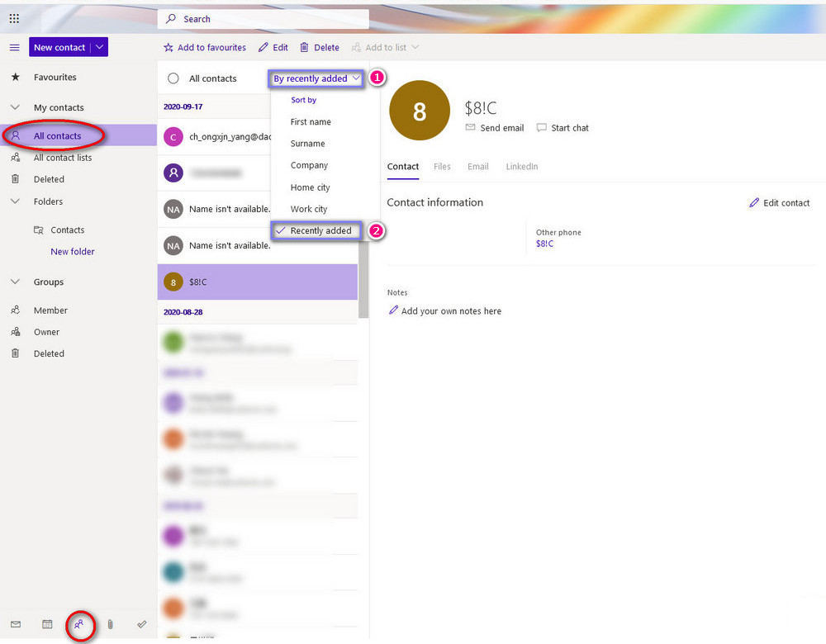
Task: Sort contacts by Company
Action: pyautogui.click(x=309, y=165)
